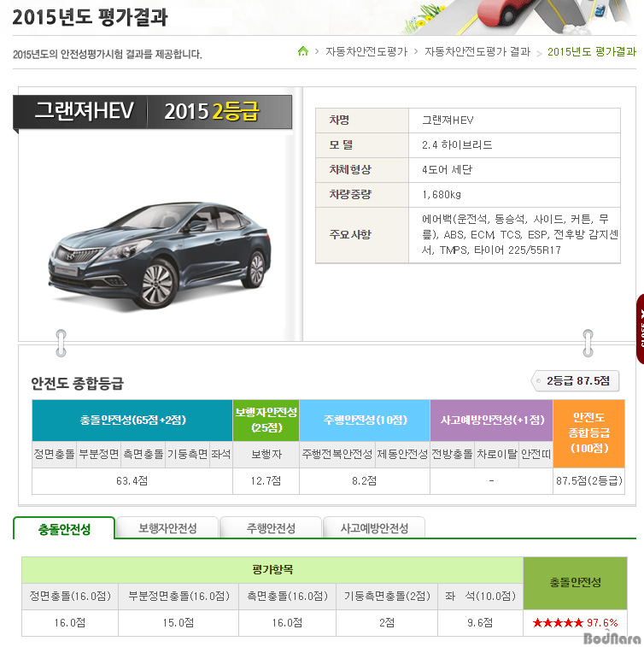Image resolution: width=644 pixels, height=647 pixels.
Task: Click the 정면충돌 sub-header in summary table
Action: pyautogui.click(x=54, y=455)
